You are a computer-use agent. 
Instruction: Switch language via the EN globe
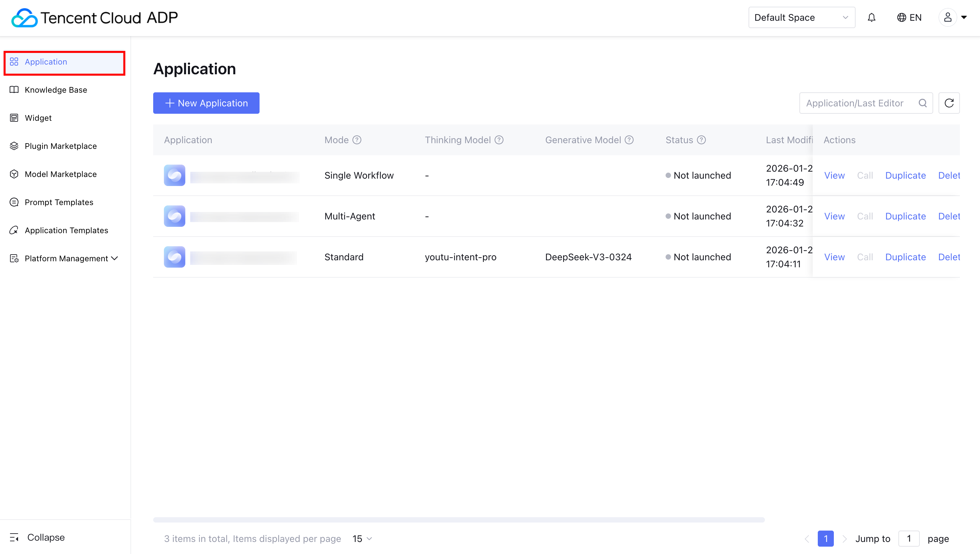pos(909,17)
